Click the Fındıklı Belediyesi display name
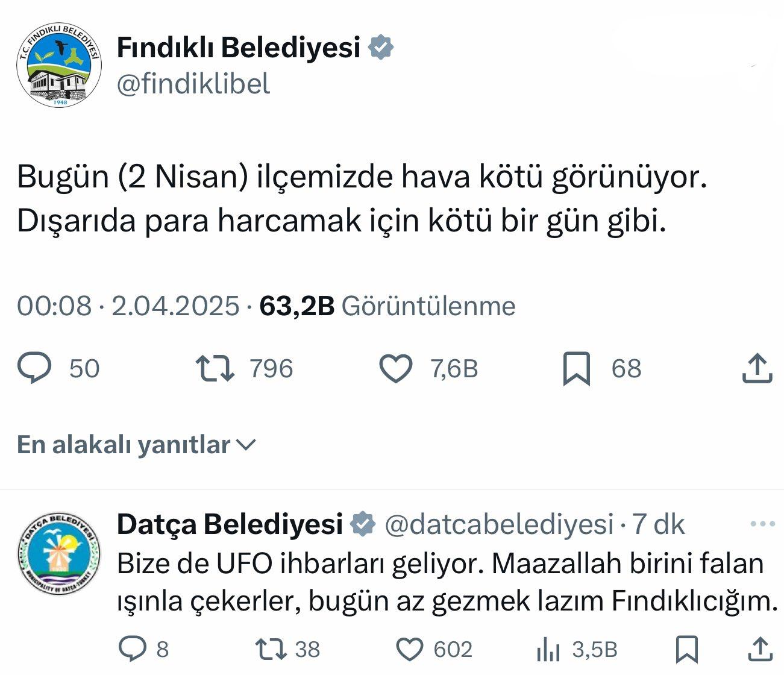This screenshot has height=675, width=784. coord(238,47)
